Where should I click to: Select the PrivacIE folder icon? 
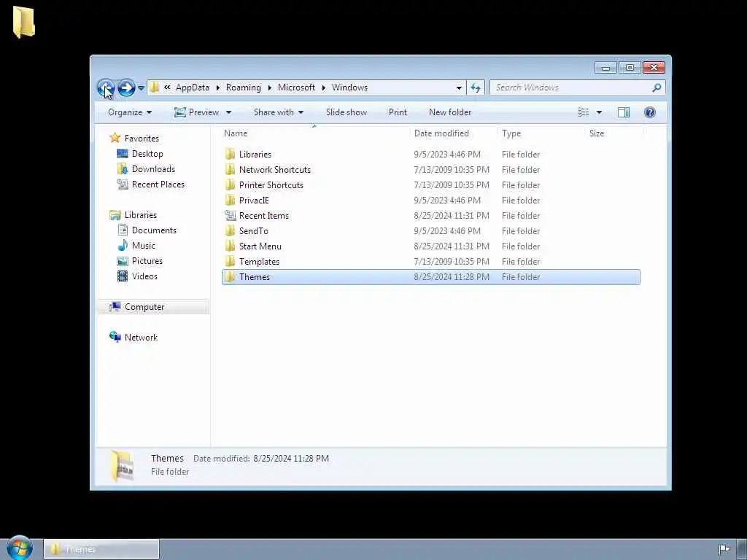pyautogui.click(x=230, y=200)
